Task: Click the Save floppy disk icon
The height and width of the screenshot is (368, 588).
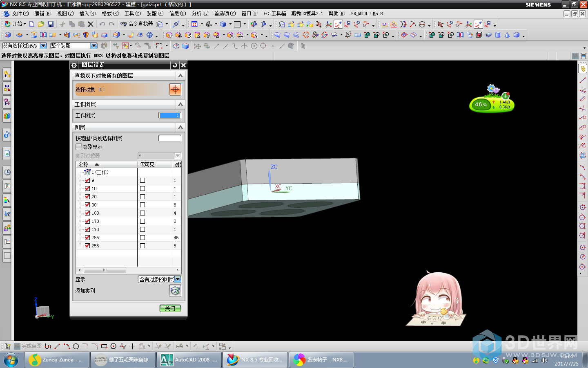Action: pyautogui.click(x=51, y=24)
